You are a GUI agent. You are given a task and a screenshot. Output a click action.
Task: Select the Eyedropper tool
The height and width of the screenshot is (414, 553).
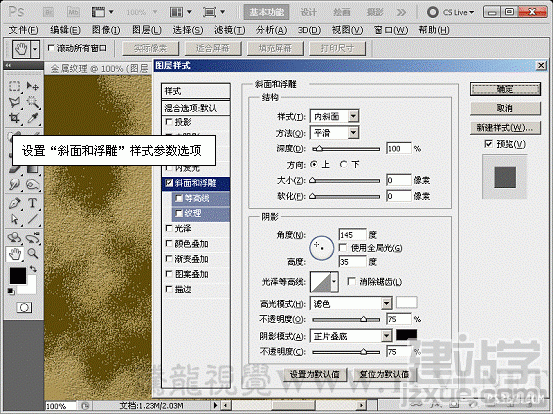(32, 117)
